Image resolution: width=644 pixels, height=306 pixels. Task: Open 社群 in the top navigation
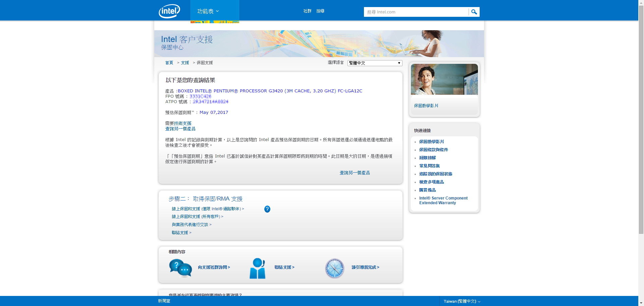coord(307,11)
